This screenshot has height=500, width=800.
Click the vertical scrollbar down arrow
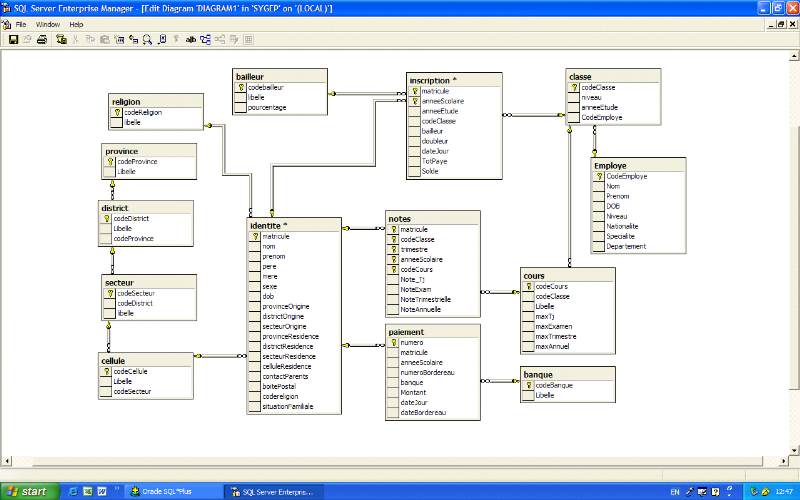pos(793,468)
